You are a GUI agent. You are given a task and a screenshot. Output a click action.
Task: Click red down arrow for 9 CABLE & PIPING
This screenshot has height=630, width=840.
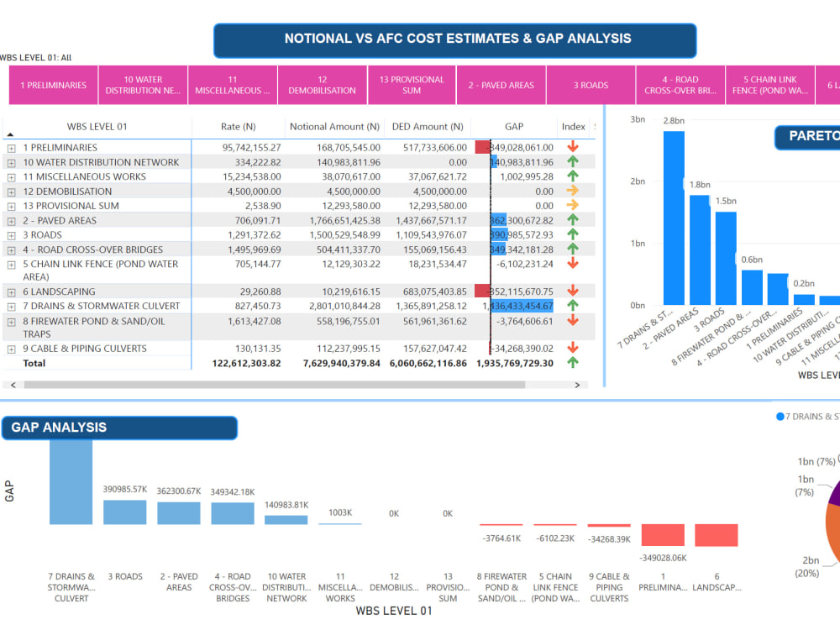point(573,347)
